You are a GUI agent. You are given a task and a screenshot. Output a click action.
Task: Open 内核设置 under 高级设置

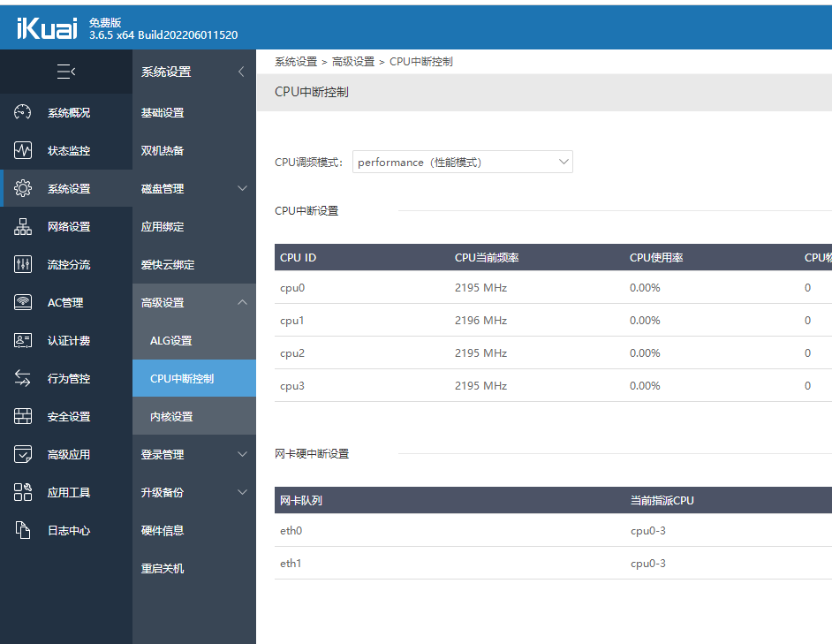(x=172, y=415)
